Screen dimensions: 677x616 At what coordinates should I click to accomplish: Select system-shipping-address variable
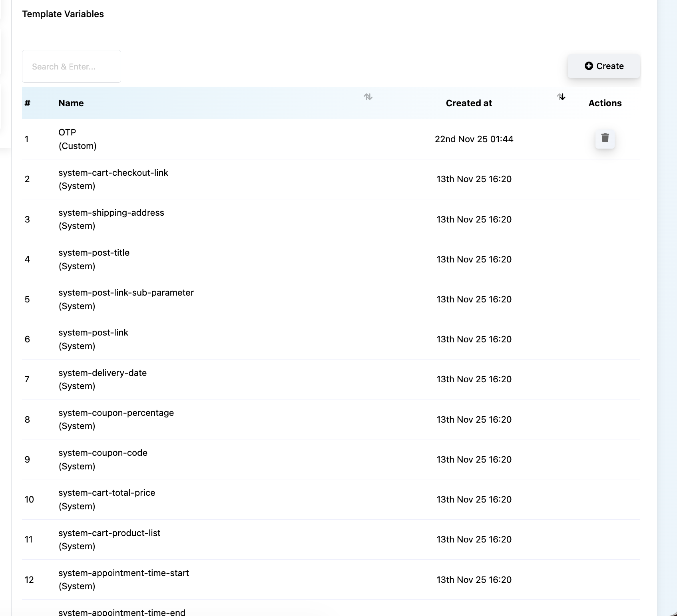pos(111,213)
